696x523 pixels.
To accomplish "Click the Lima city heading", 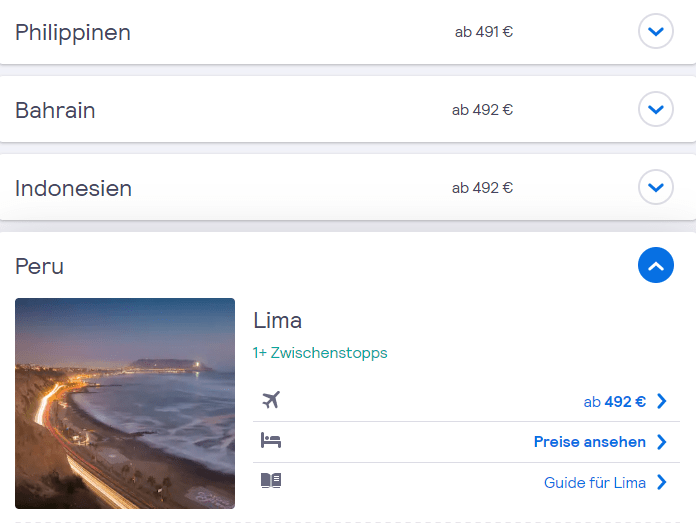I will click(278, 321).
